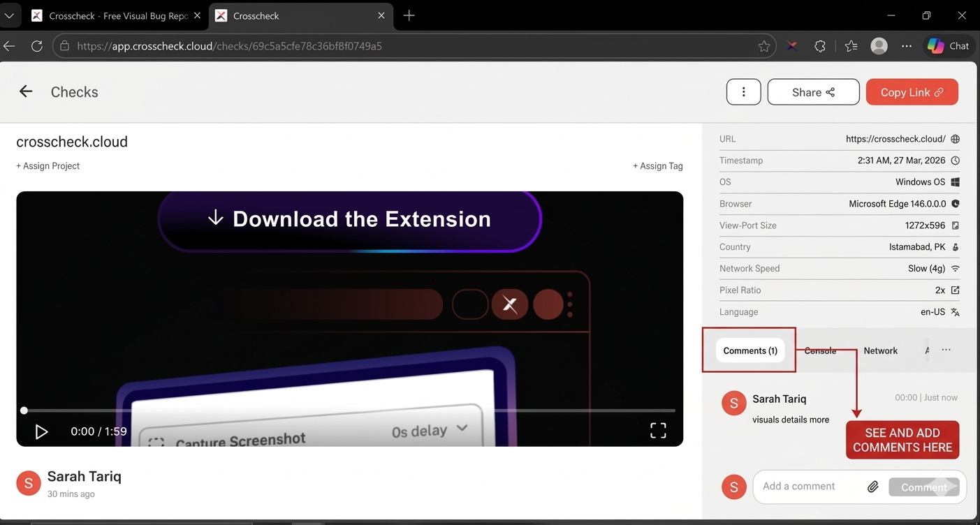
Task: Click the Language translate icon
Action: coord(955,311)
